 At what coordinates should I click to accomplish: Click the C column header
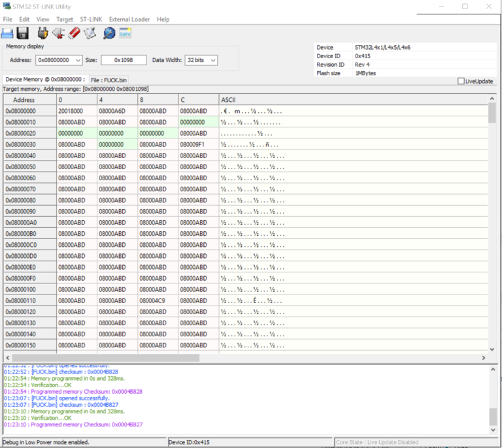[x=199, y=100]
